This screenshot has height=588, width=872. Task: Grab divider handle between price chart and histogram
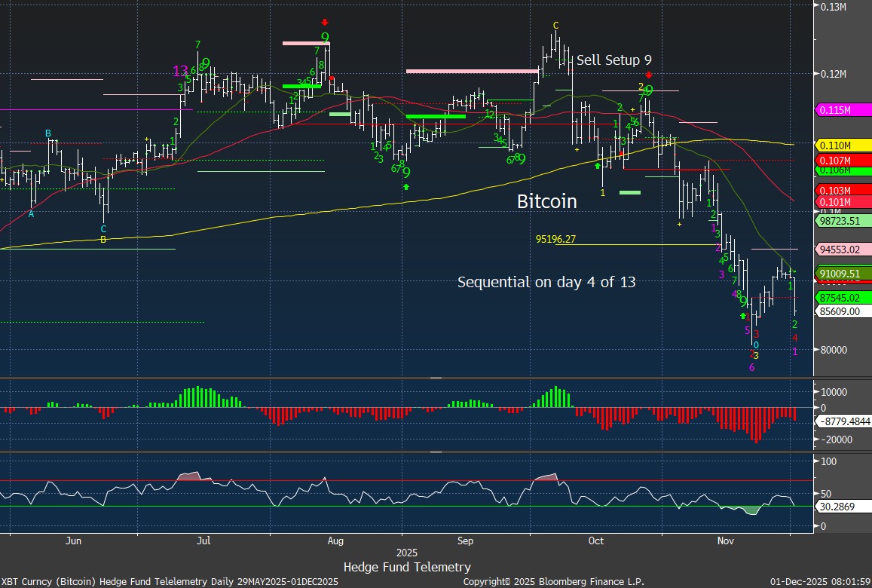pyautogui.click(x=436, y=378)
